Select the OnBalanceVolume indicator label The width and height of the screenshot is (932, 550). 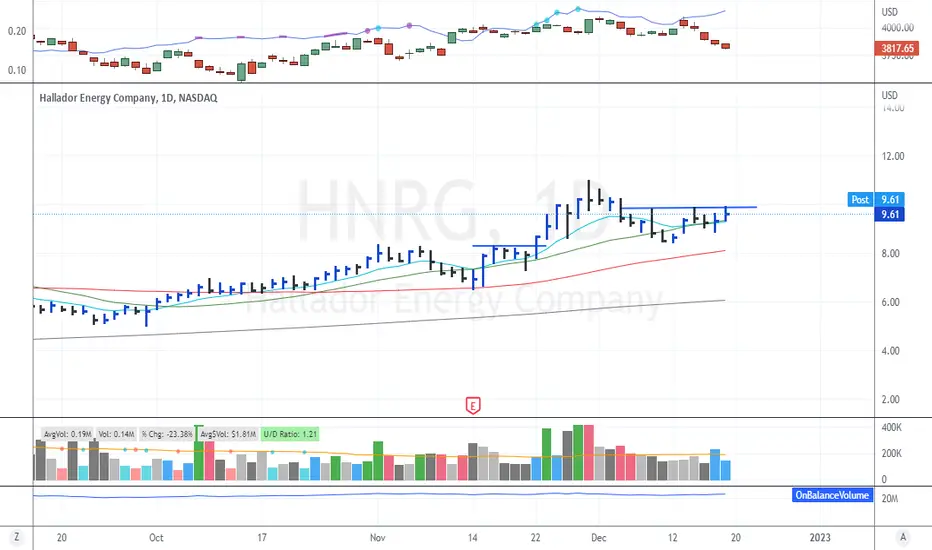pos(832,495)
